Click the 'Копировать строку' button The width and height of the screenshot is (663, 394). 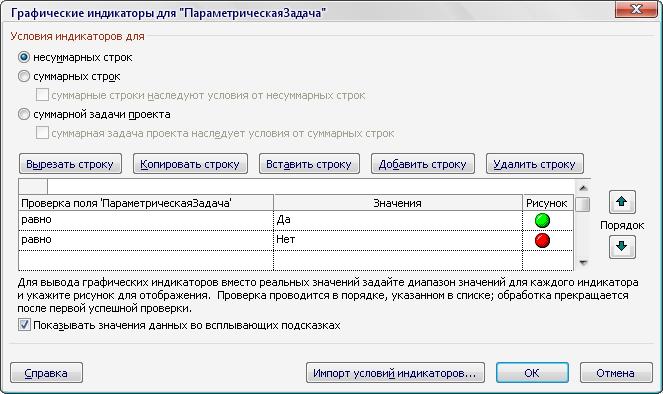[x=190, y=164]
